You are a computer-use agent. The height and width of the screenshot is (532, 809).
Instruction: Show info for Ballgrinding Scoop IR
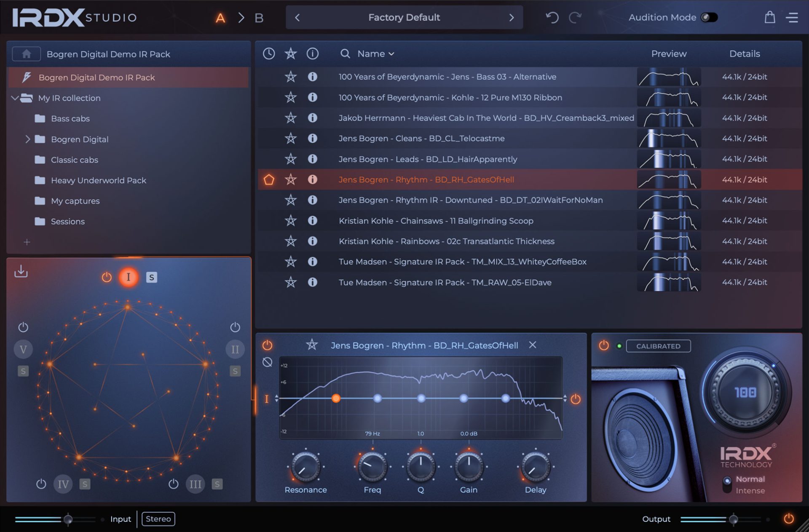click(313, 220)
